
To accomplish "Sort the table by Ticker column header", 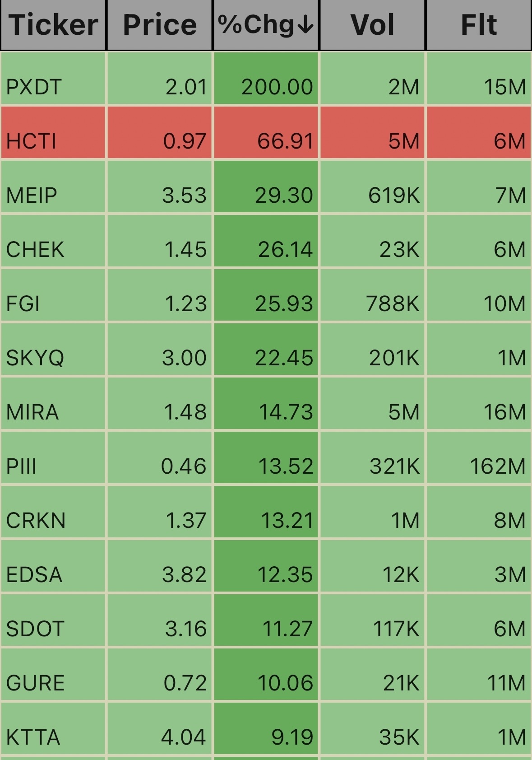I will [53, 25].
